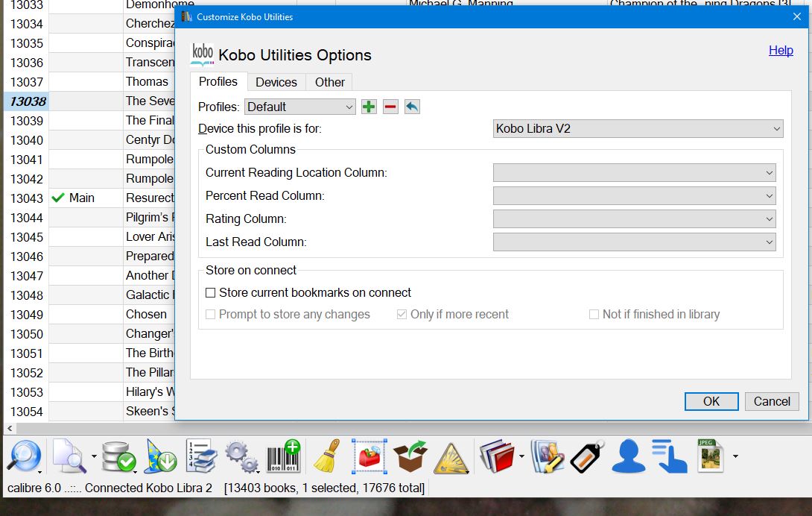Open Last Read Column dropdown
This screenshot has height=516, width=812.
tap(635, 242)
